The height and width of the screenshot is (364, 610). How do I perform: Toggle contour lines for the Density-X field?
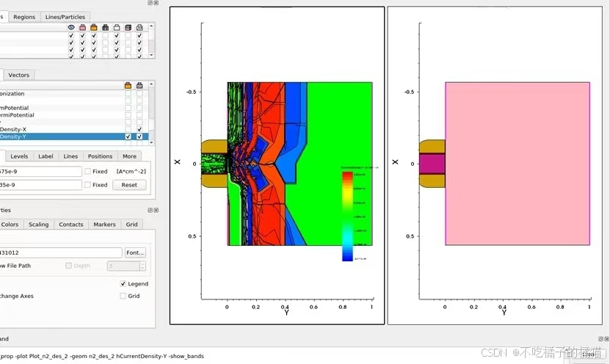(139, 129)
